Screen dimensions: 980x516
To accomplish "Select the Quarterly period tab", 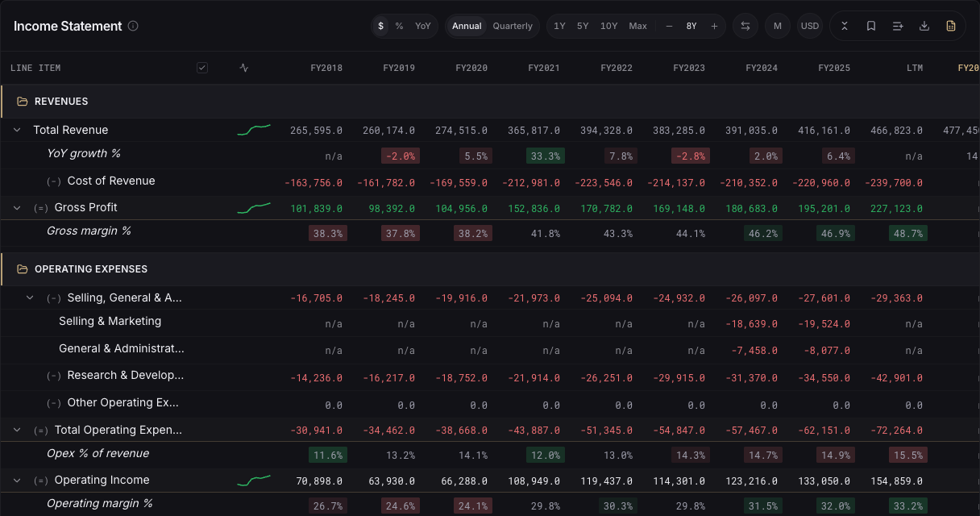I will pyautogui.click(x=513, y=26).
